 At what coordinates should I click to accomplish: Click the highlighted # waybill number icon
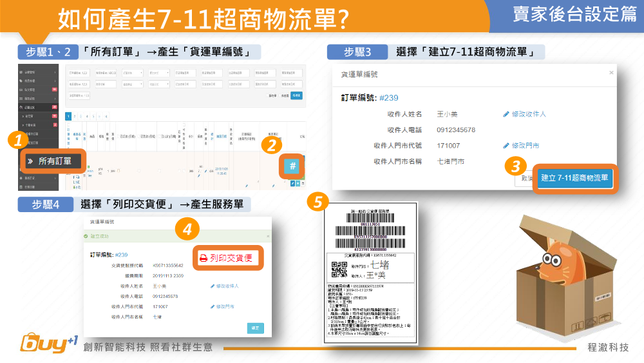click(x=292, y=166)
